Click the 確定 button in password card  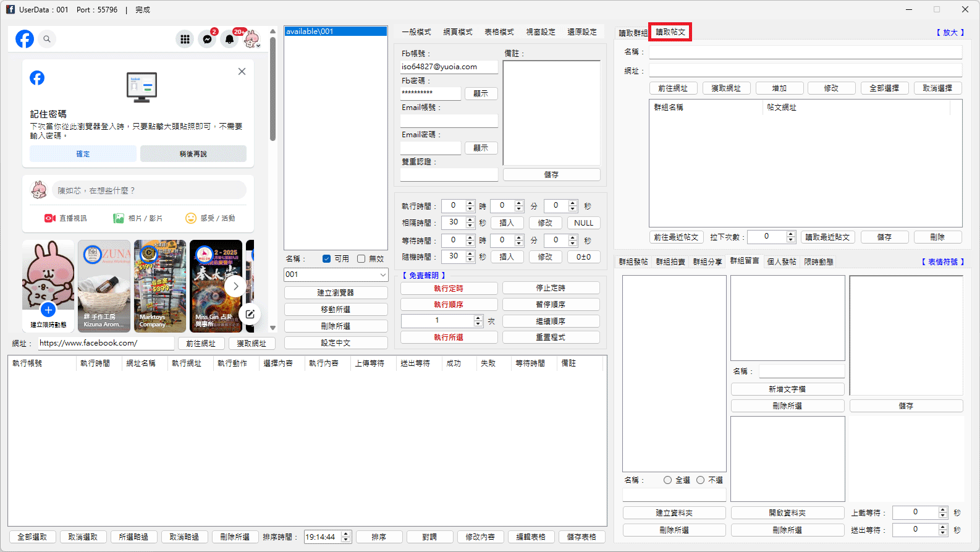[x=83, y=154]
